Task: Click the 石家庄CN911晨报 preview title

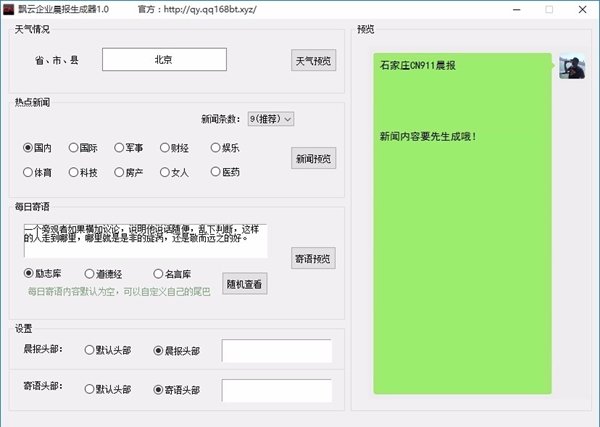Action: point(417,65)
